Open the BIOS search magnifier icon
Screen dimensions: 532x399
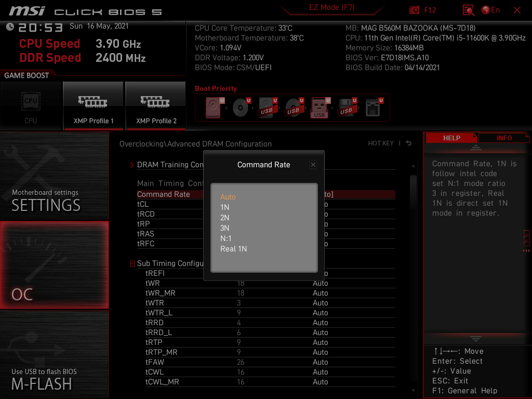468,10
